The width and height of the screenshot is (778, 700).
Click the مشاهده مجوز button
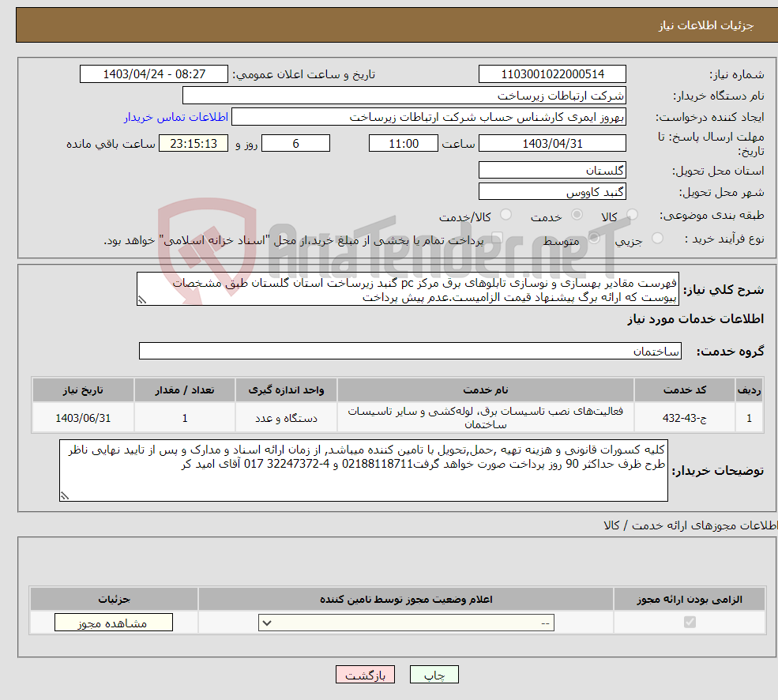pos(114,623)
